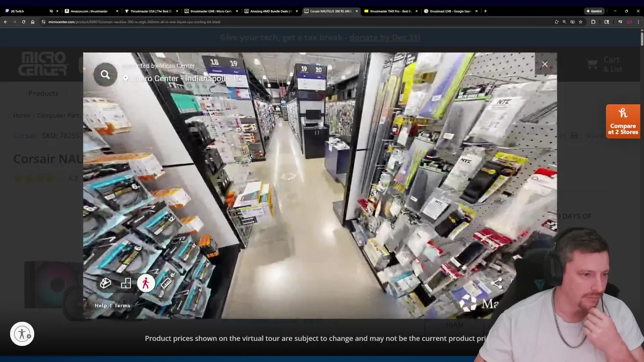Go back with the browser back arrow
The height and width of the screenshot is (362, 644).
pos(6,22)
